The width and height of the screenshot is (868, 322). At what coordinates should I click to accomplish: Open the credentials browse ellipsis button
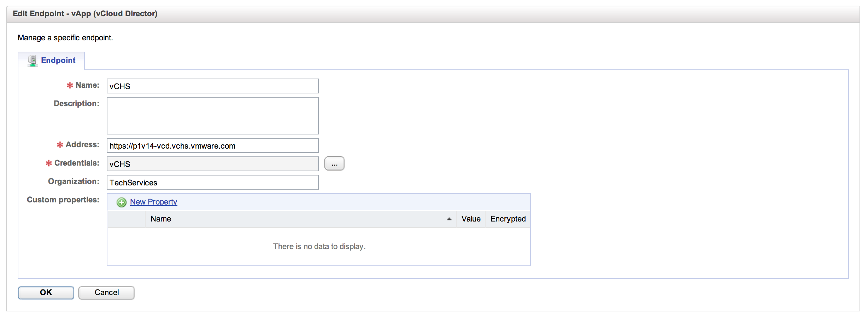[x=334, y=164]
